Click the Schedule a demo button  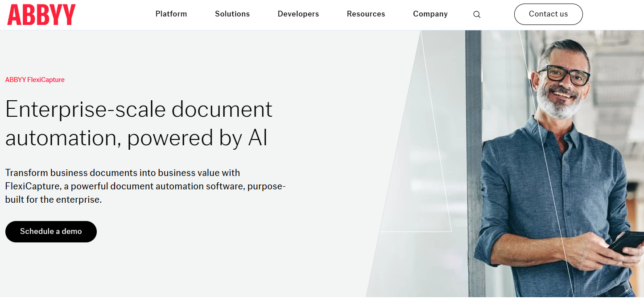click(x=51, y=232)
